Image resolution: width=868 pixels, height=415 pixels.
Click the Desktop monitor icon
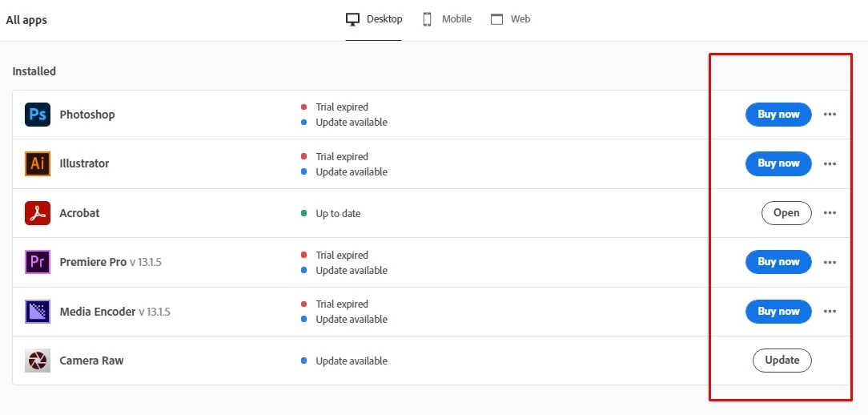(x=352, y=19)
